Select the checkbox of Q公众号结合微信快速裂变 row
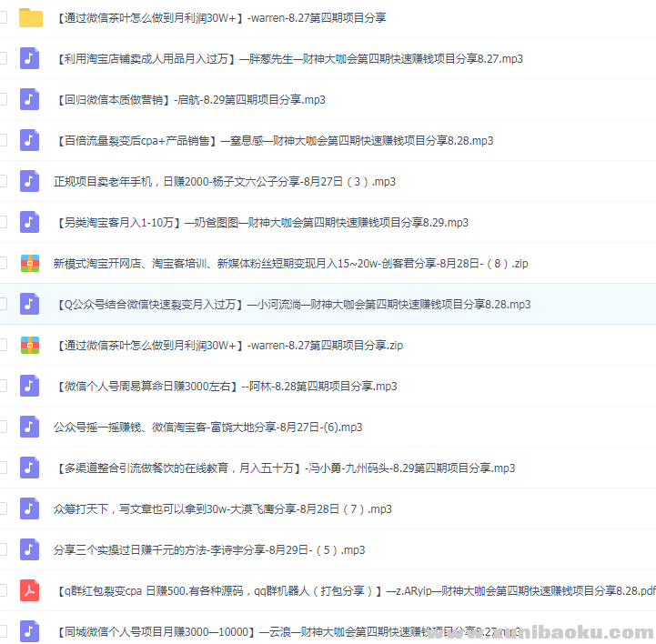 pyautogui.click(x=3, y=304)
